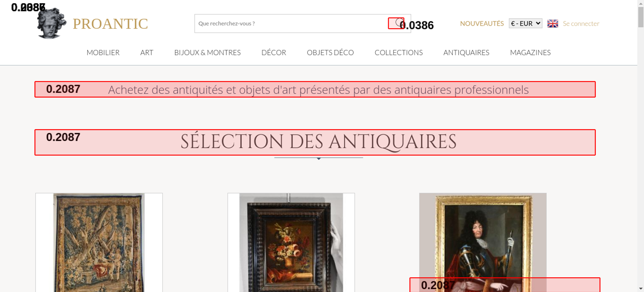Click the Proantic cherub head logo
644x292 pixels.
click(x=52, y=23)
